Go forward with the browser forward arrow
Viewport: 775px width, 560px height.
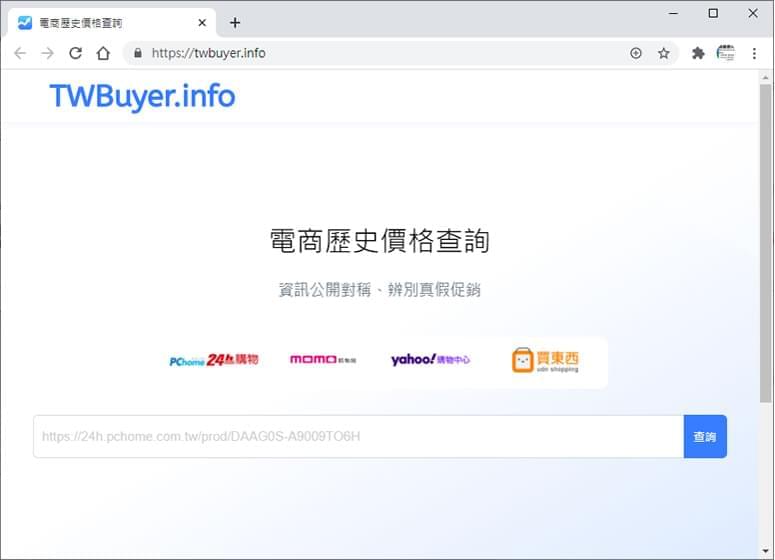pos(47,53)
